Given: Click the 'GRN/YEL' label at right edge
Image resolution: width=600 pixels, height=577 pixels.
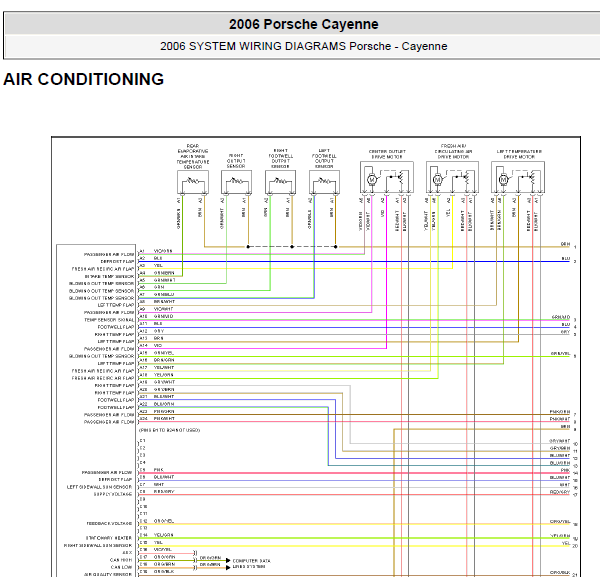Looking at the screenshot, I should point(561,354).
